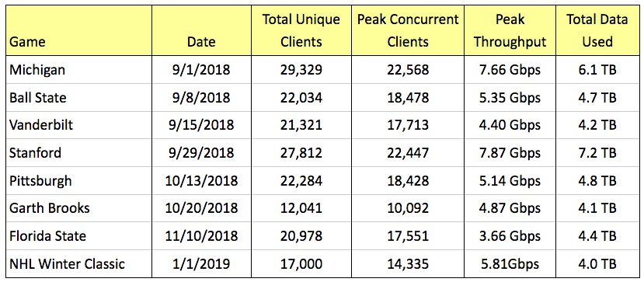Select the Date column header
Image resolution: width=644 pixels, height=282 pixels.
(202, 31)
